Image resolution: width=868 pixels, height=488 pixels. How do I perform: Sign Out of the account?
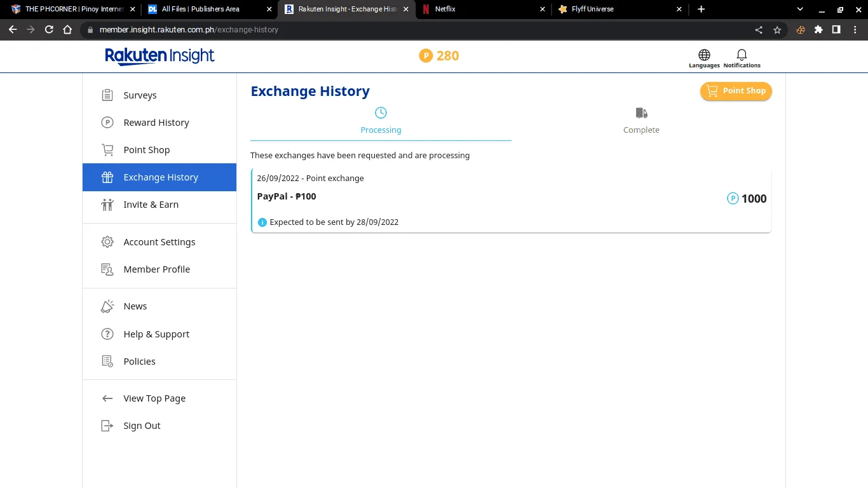point(159,426)
